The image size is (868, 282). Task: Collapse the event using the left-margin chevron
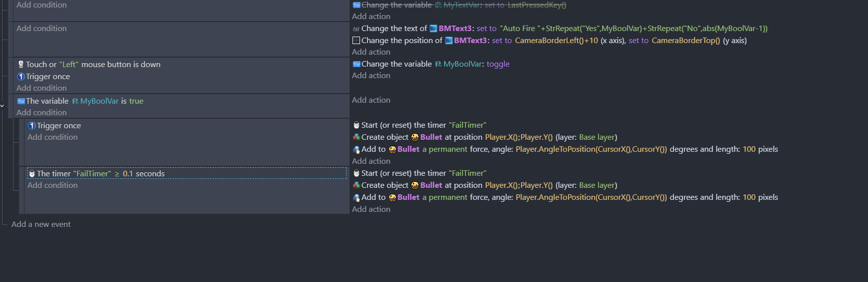(x=2, y=106)
